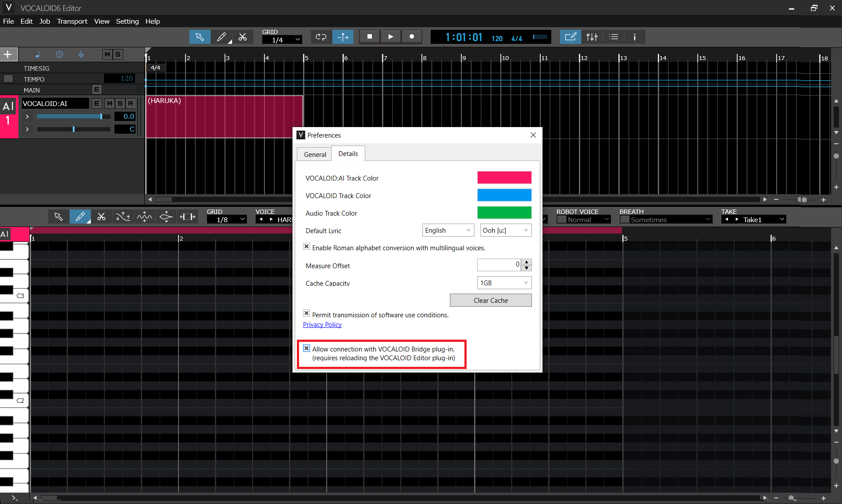Open the list view panel icon
This screenshot has height=504, width=842.
coord(614,37)
